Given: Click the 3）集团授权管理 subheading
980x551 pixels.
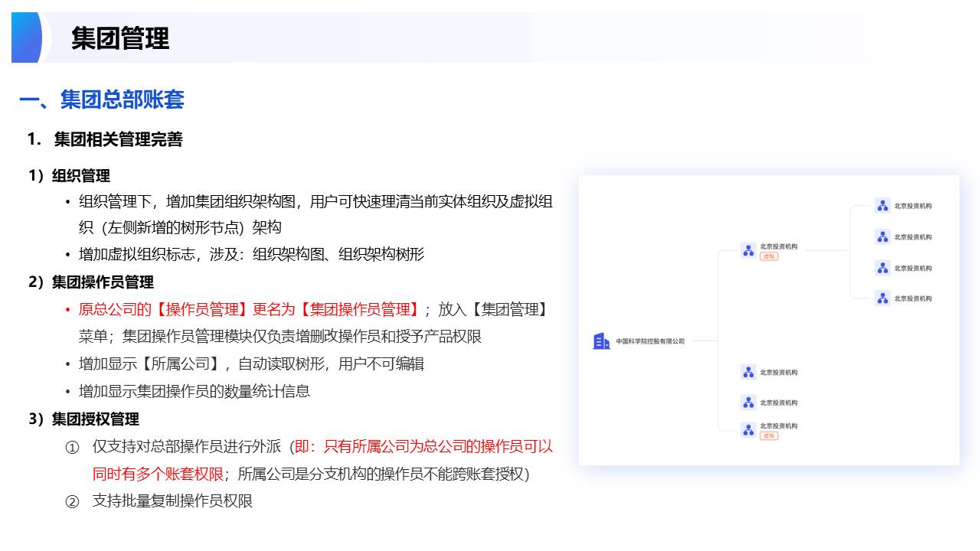Looking at the screenshot, I should [x=84, y=419].
